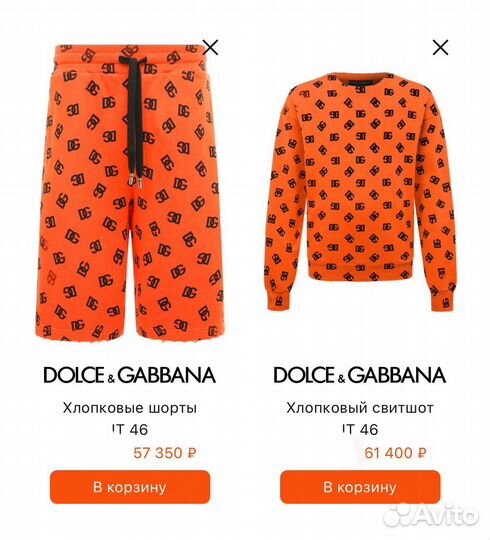Image resolution: width=490 pixels, height=540 pixels.
Task: Open the Хлопковый свитшот product title
Action: pyautogui.click(x=360, y=408)
